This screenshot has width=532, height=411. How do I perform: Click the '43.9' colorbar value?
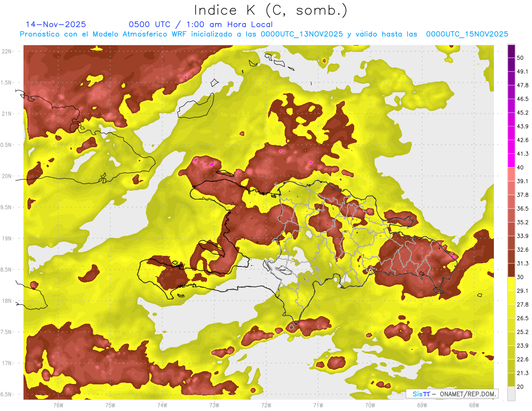tap(523, 126)
